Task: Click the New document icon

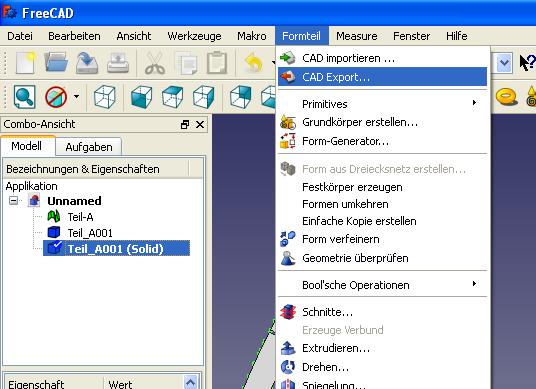Action: 25,63
